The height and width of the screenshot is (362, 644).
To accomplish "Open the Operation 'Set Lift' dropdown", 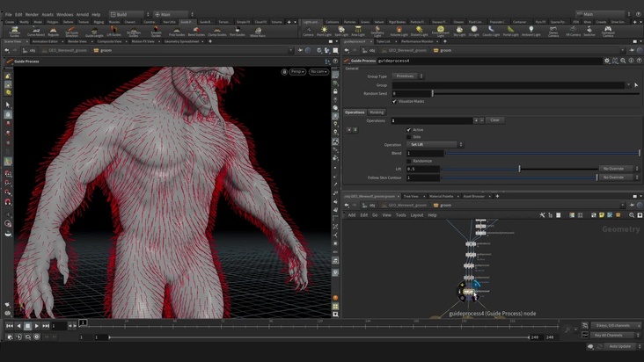I will coord(435,144).
